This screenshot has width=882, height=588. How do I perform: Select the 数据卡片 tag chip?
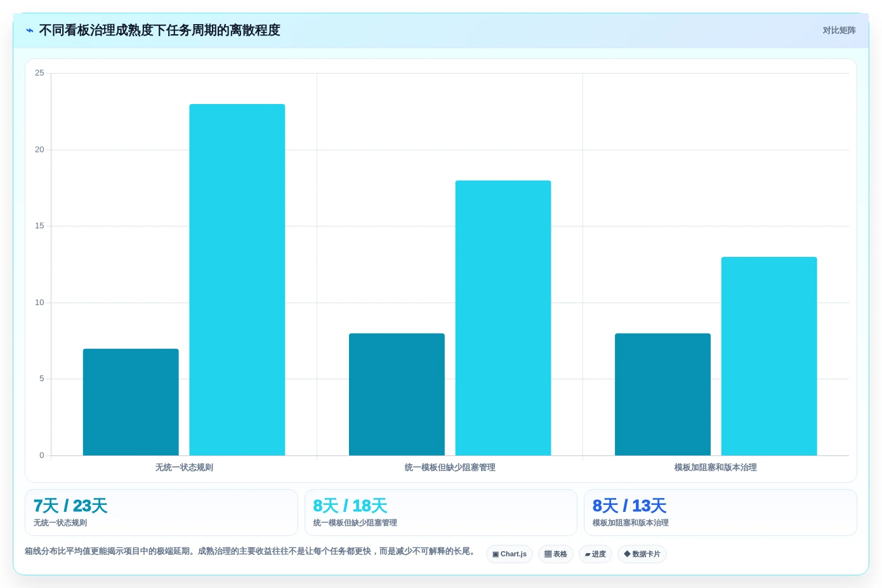[642, 554]
